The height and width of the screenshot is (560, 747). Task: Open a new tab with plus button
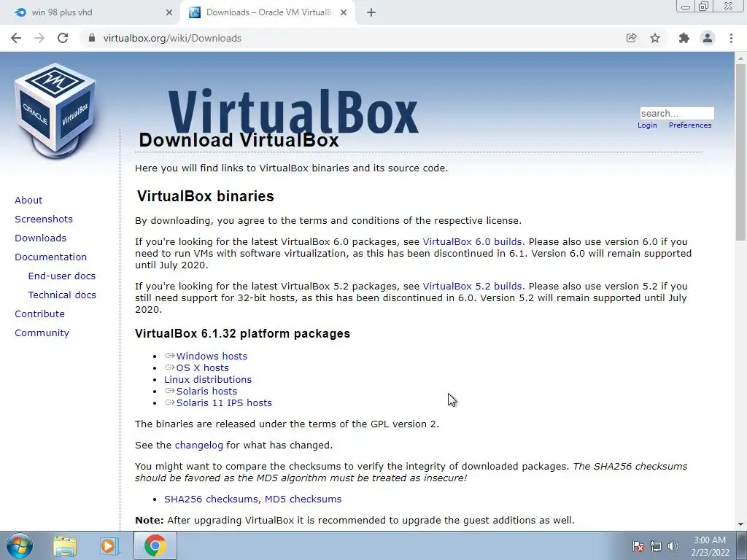(371, 12)
